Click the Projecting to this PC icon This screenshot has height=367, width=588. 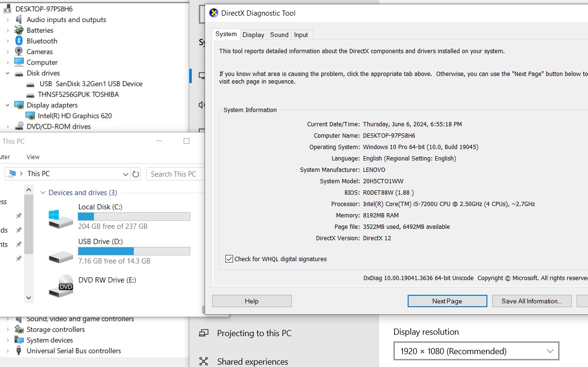pyautogui.click(x=204, y=333)
